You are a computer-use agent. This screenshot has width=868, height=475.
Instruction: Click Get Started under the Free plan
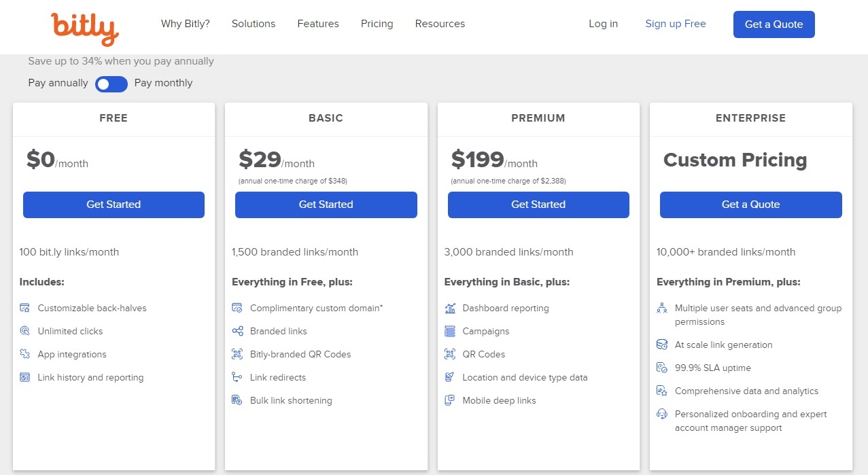coord(113,205)
